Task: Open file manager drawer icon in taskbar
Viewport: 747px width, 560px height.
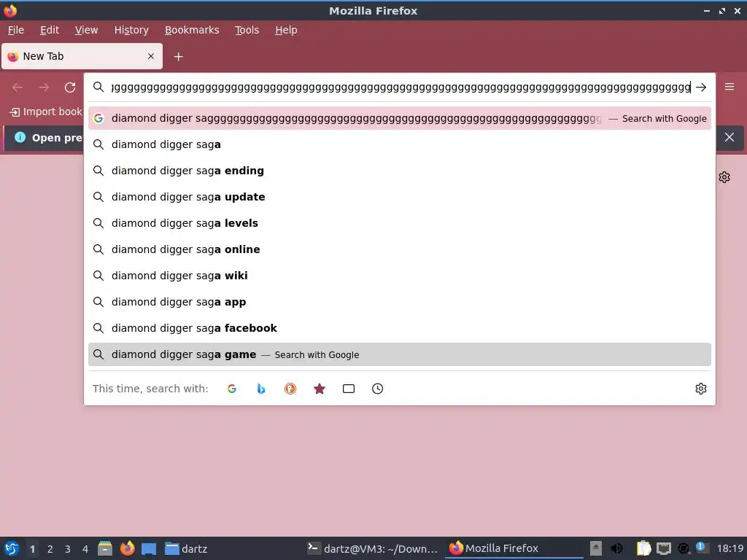Action: (105, 548)
